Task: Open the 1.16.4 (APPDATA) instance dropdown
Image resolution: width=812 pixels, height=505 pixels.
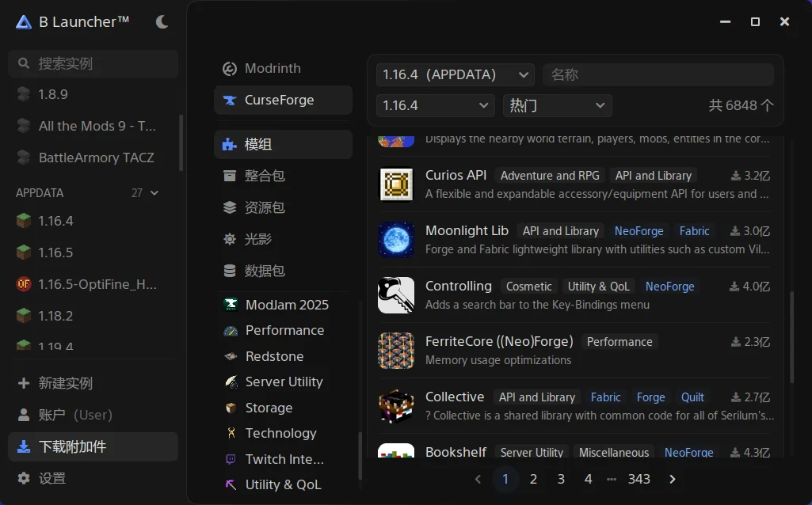Action: [x=456, y=74]
